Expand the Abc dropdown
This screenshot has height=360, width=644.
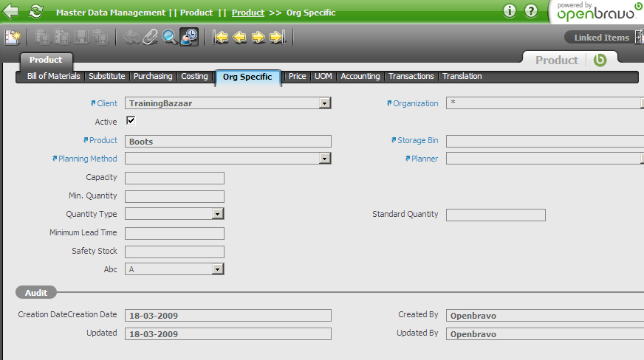(x=217, y=270)
